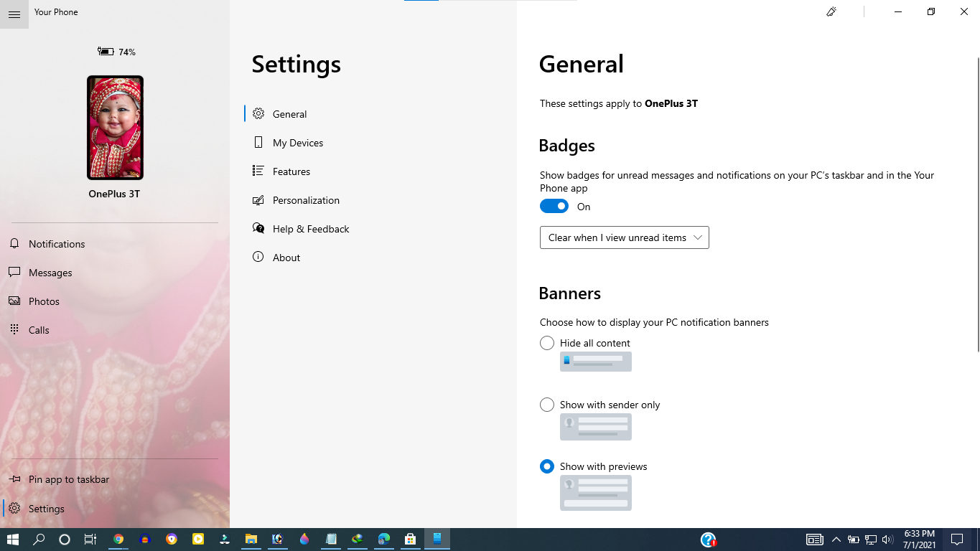Viewport: 980px width, 551px height.
Task: Select Show with previews radio button
Action: click(x=547, y=466)
